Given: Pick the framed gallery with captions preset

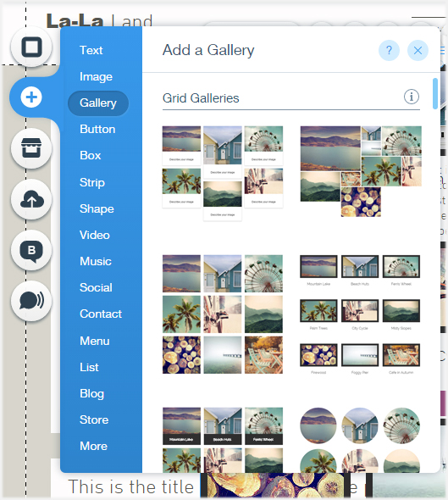Looking at the screenshot, I should click(360, 314).
